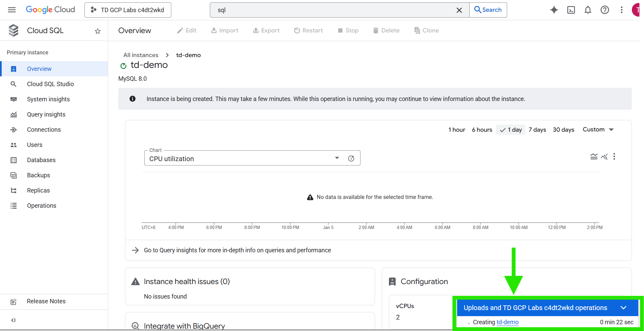
Task: Click the chart legend toggle icon
Action: tap(594, 156)
